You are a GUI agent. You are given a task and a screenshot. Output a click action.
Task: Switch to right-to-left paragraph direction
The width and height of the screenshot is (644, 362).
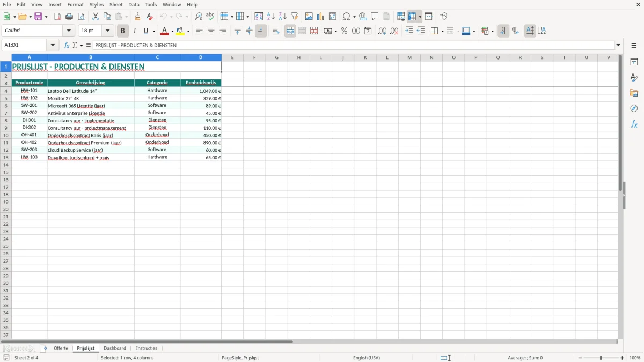pyautogui.click(x=515, y=31)
